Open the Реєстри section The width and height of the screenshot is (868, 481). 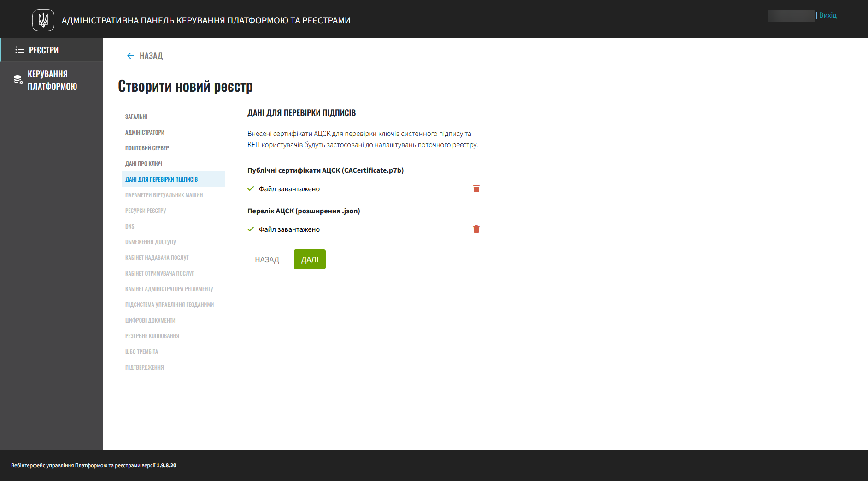[x=52, y=50]
